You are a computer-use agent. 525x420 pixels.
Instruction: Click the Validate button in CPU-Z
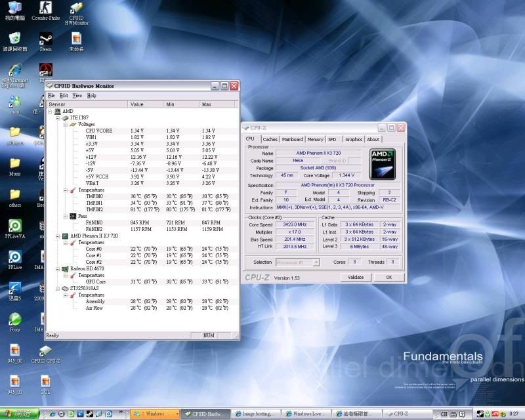click(355, 277)
